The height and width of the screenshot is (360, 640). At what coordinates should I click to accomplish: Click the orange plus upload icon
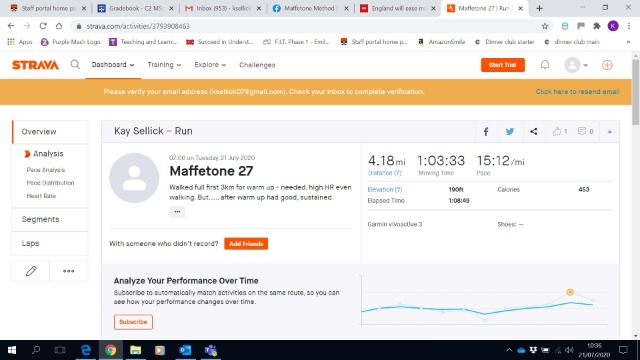(x=607, y=65)
